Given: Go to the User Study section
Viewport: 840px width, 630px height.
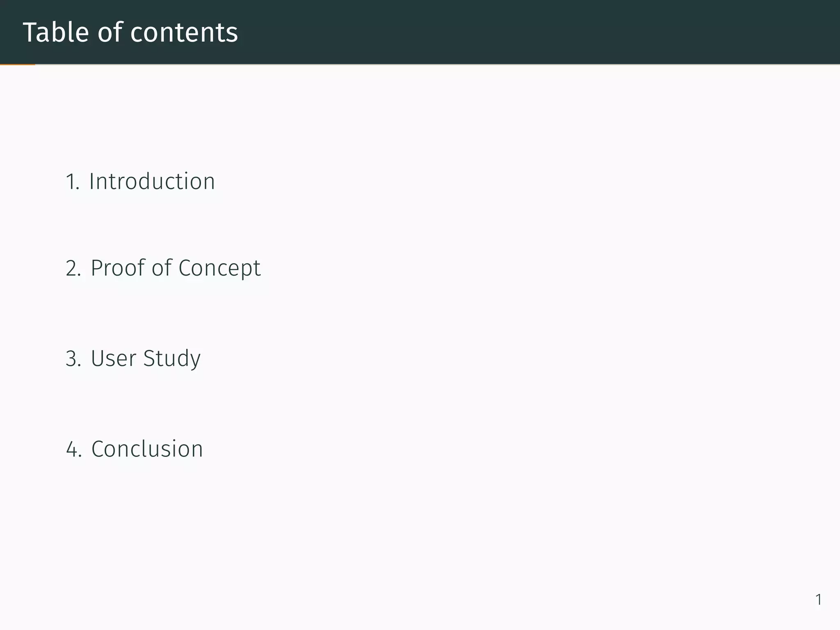Looking at the screenshot, I should pyautogui.click(x=146, y=358).
